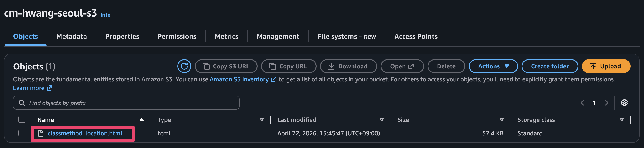Expand the Actions dropdown menu
Screen dimensions: 644x148
coord(493,66)
